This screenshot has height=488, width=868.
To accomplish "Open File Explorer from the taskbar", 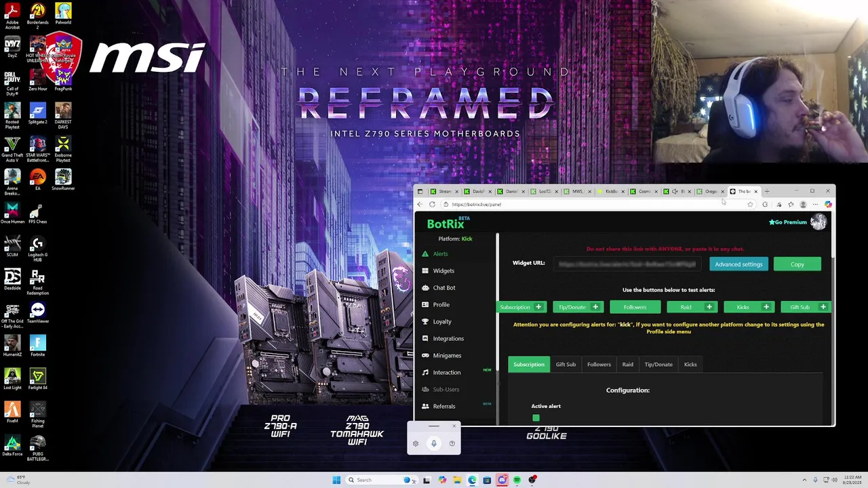I will [457, 480].
